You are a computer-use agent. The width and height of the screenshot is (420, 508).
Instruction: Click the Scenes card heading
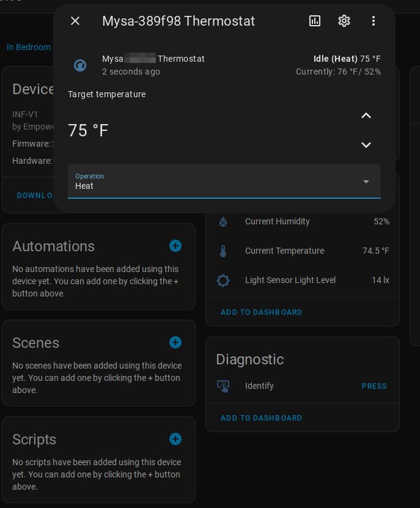35,343
